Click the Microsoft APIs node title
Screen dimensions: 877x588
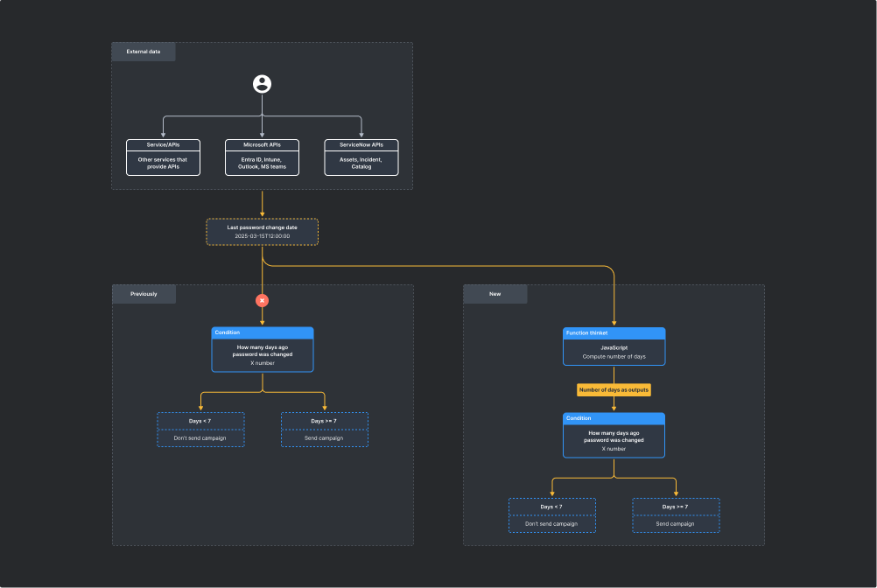click(262, 144)
